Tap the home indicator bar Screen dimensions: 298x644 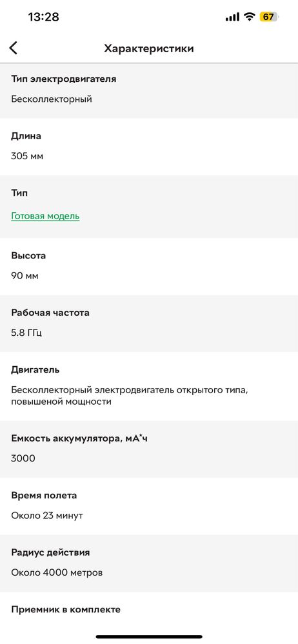pos(149,637)
